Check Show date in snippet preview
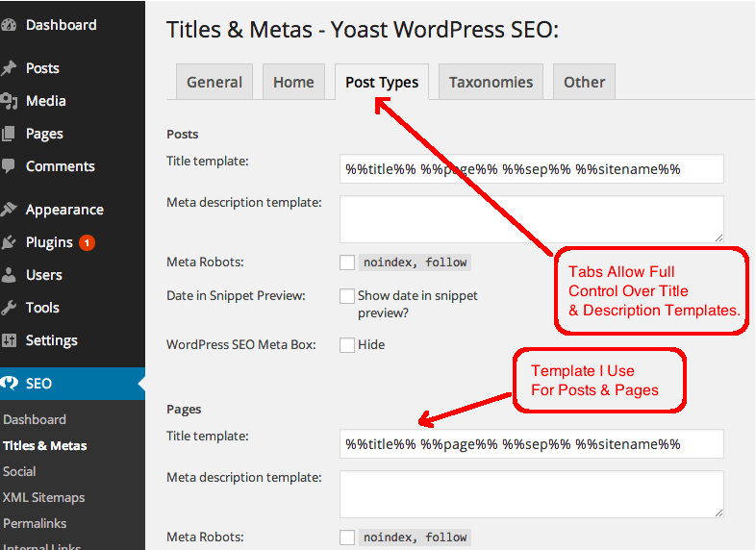756x550 pixels. coord(347,296)
